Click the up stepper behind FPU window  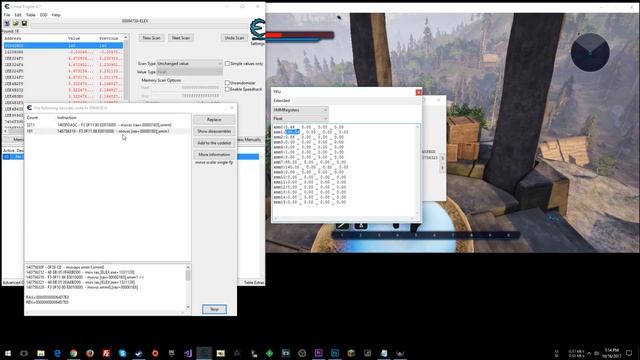click(x=442, y=158)
